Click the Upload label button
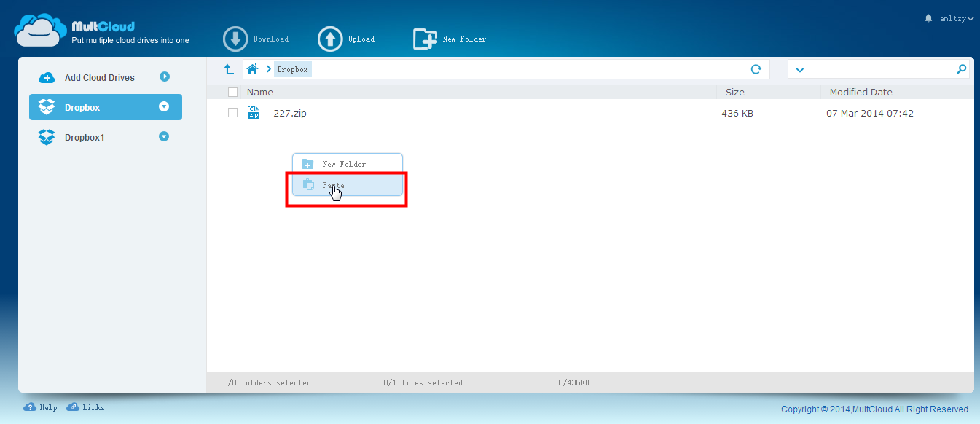The image size is (980, 424). 361,39
